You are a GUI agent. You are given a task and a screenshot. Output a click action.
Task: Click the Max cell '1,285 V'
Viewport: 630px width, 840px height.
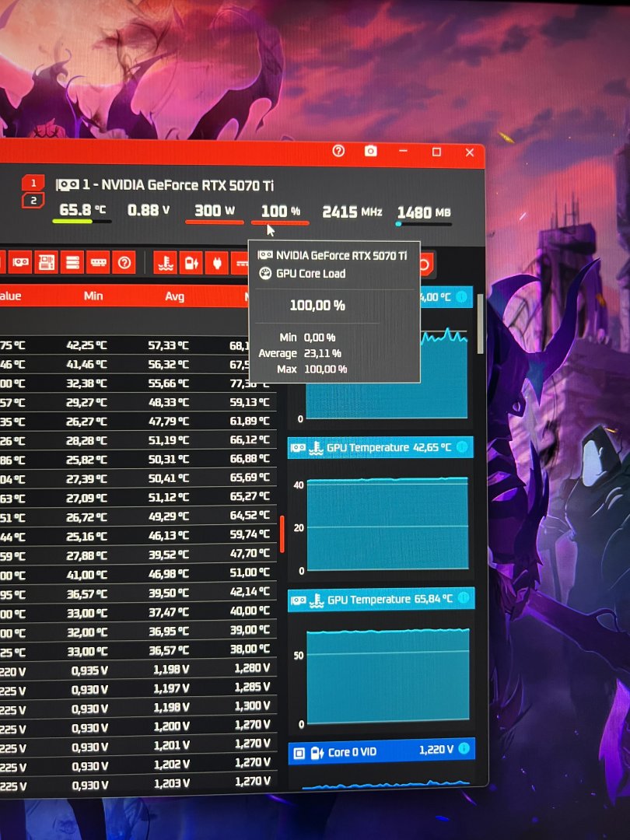pyautogui.click(x=252, y=688)
